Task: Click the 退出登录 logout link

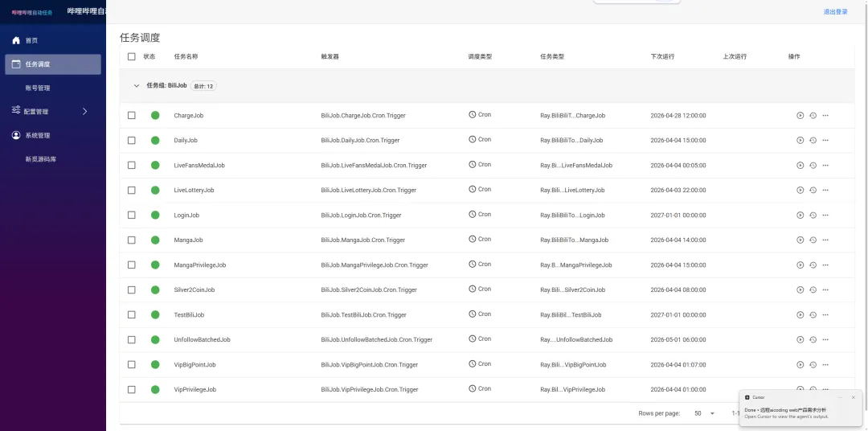Action: point(835,12)
